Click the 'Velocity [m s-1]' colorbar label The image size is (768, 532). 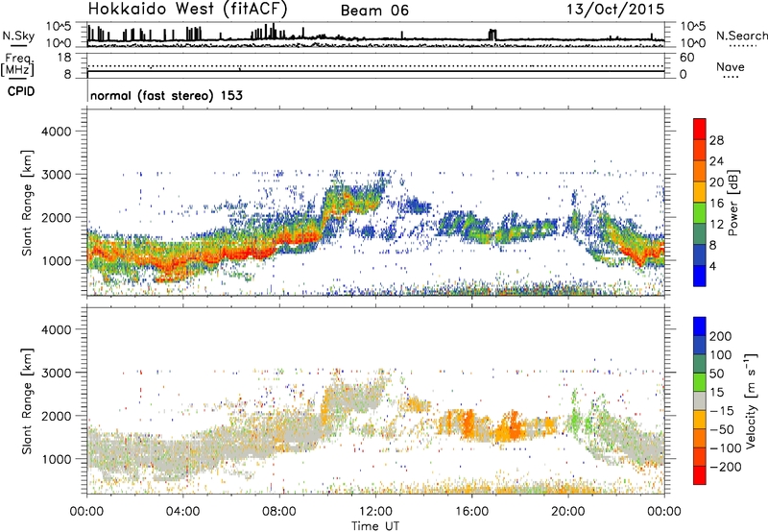[751, 400]
